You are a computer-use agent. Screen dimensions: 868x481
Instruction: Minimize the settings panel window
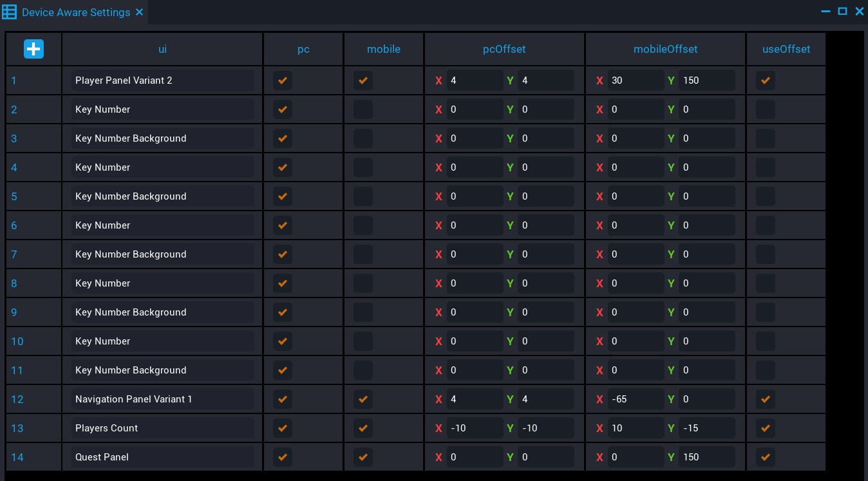pos(826,12)
